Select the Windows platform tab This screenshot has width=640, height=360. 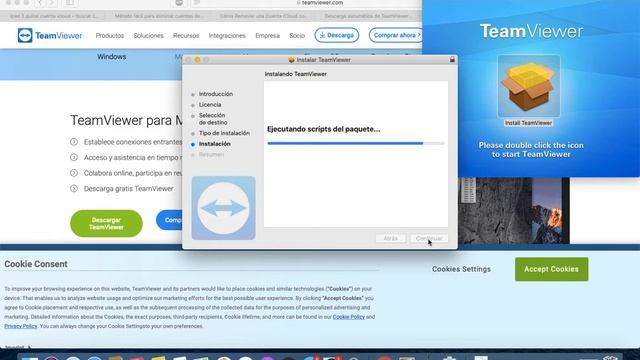pyautogui.click(x=111, y=57)
